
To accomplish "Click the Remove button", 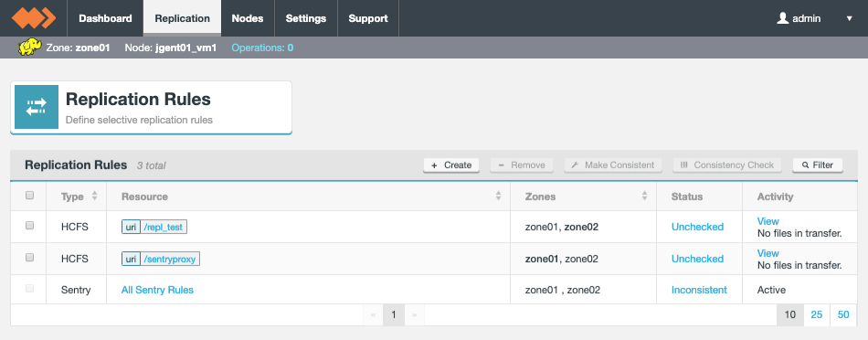I will [x=522, y=165].
